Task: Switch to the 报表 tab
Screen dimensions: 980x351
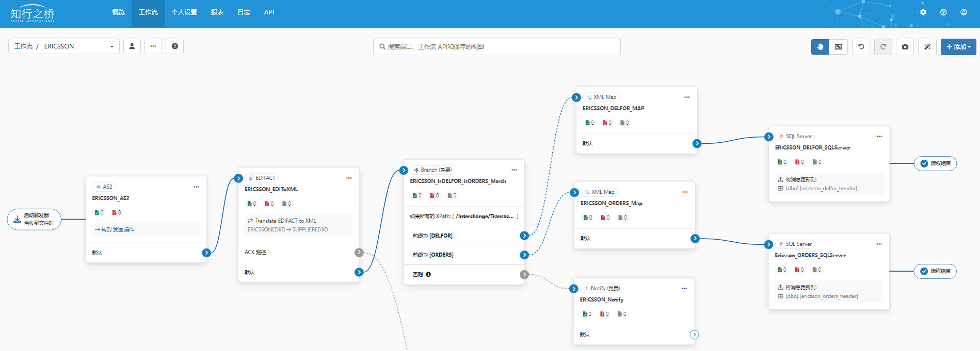Action: pyautogui.click(x=217, y=12)
